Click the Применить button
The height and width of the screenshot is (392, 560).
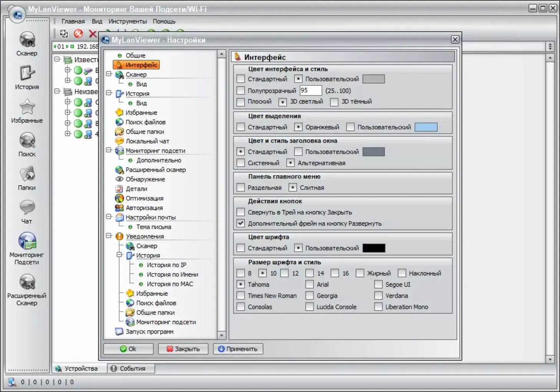point(238,349)
